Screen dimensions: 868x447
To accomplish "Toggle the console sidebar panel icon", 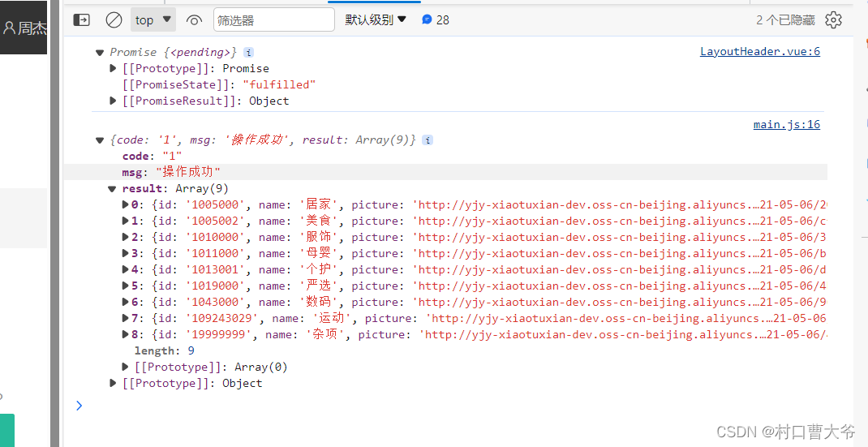I will click(81, 20).
